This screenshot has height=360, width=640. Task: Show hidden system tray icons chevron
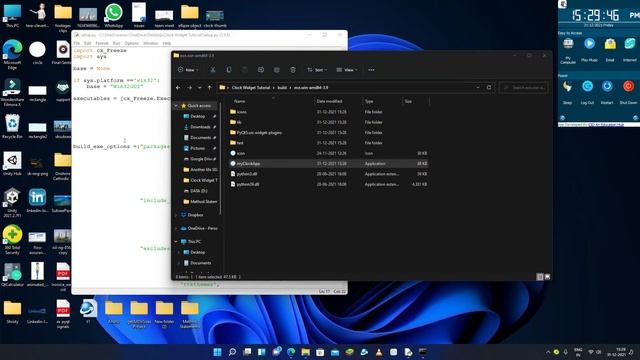(548, 352)
